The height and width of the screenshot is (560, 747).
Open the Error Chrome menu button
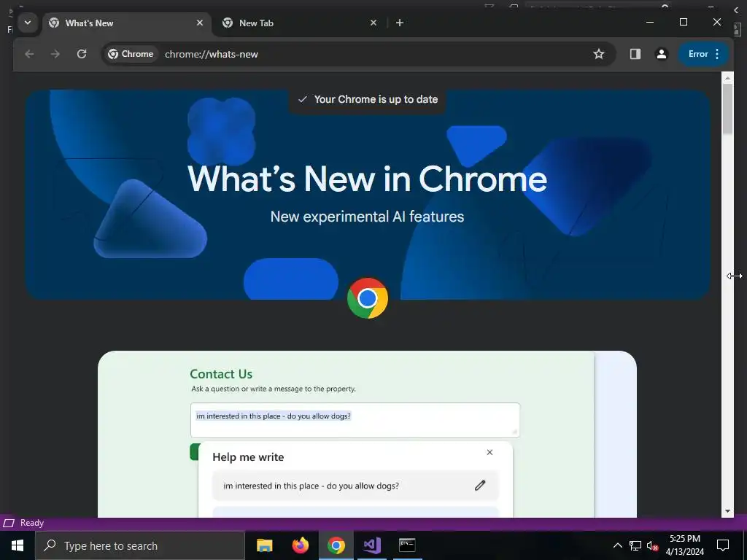coord(704,54)
